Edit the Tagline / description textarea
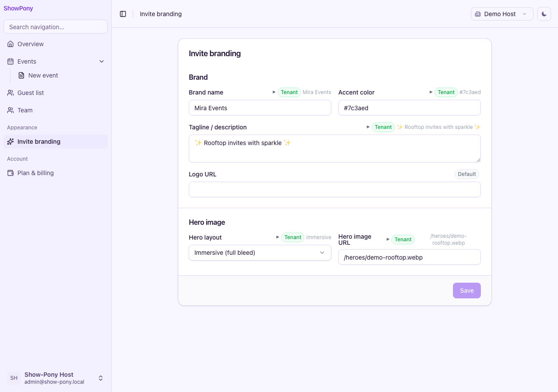The height and width of the screenshot is (392, 558). 335,149
